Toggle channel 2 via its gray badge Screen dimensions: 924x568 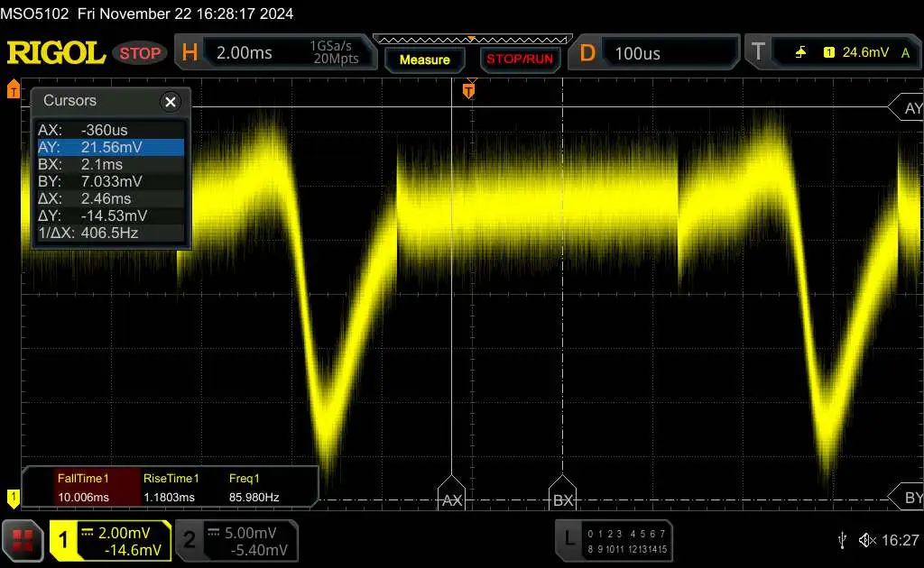click(x=189, y=540)
